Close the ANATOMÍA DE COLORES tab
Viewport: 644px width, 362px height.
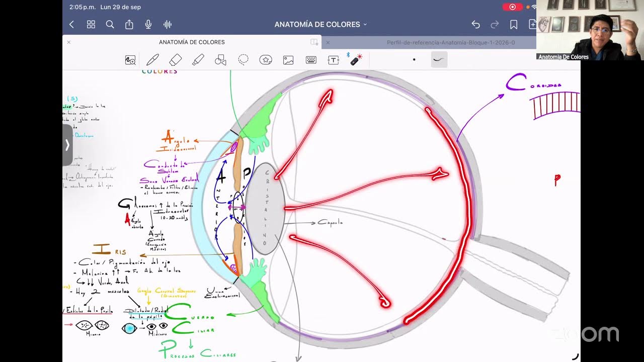69,42
